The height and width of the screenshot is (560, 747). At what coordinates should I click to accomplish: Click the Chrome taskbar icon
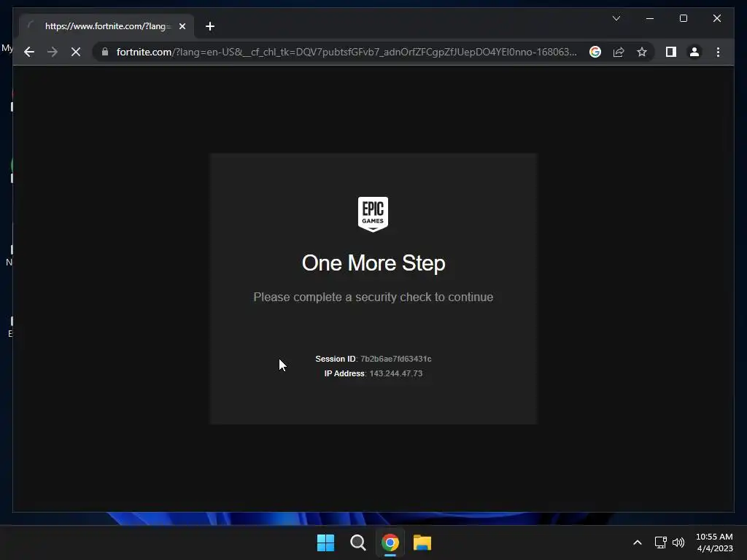[x=390, y=542]
